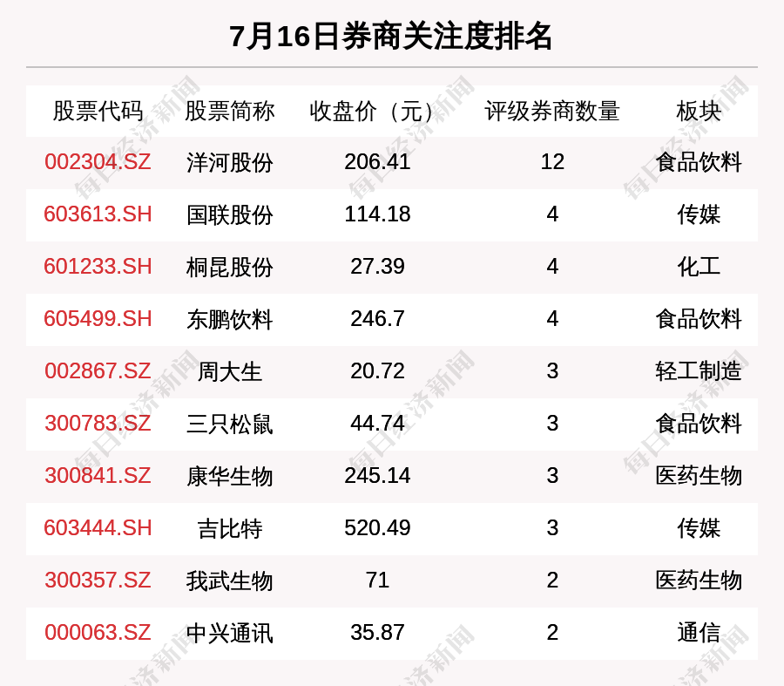Click broker count 4 in 桐昆股份 row
The width and height of the screenshot is (784, 686).
click(x=552, y=266)
